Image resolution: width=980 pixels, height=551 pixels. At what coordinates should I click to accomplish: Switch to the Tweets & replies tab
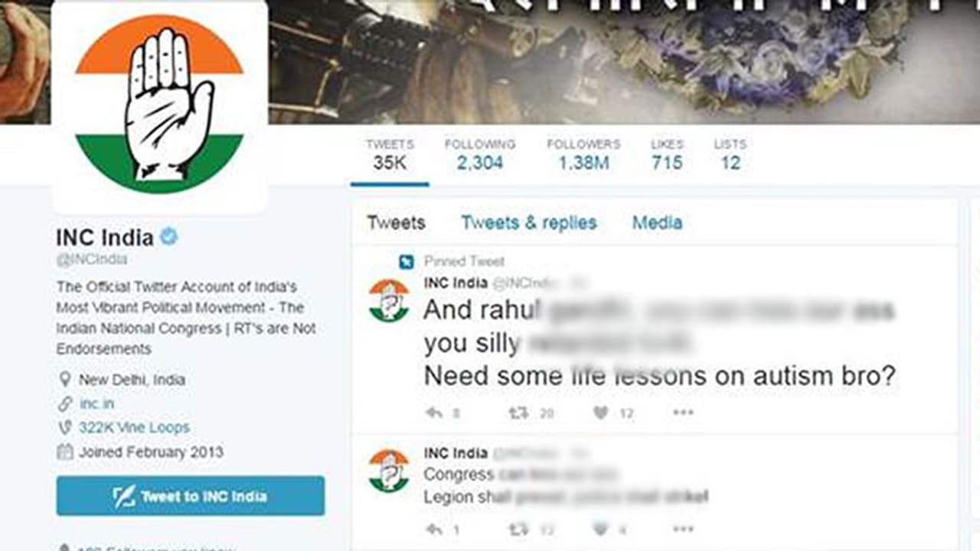pos(529,223)
